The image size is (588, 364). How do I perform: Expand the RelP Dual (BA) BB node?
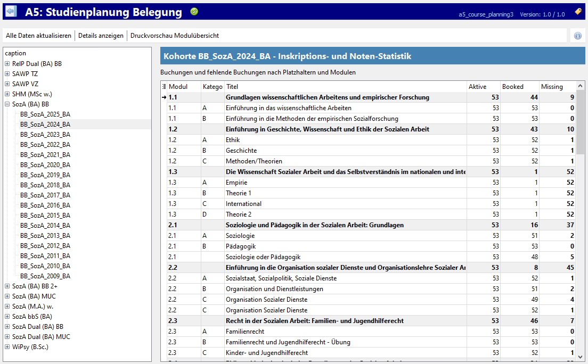click(x=7, y=64)
